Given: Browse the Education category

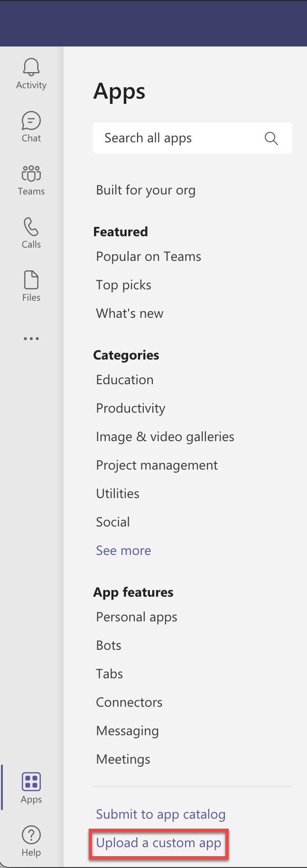Looking at the screenshot, I should pyautogui.click(x=125, y=380).
